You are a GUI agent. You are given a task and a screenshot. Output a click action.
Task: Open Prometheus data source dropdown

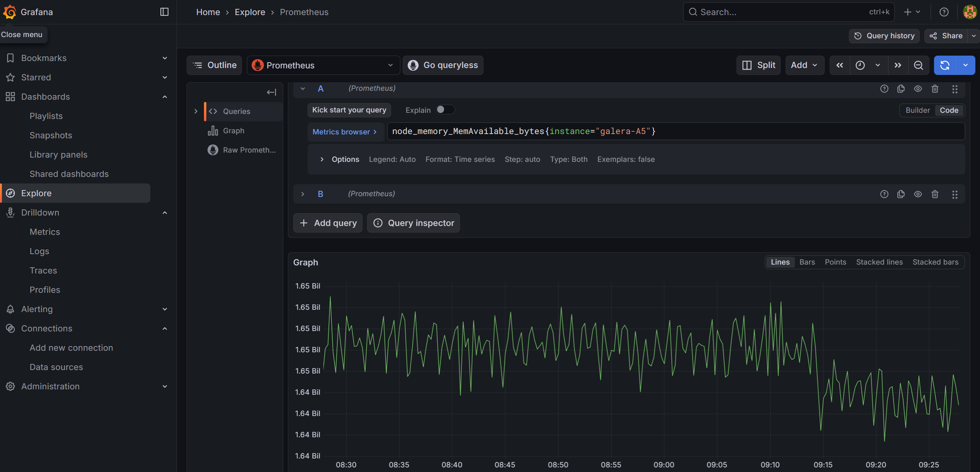coord(322,65)
